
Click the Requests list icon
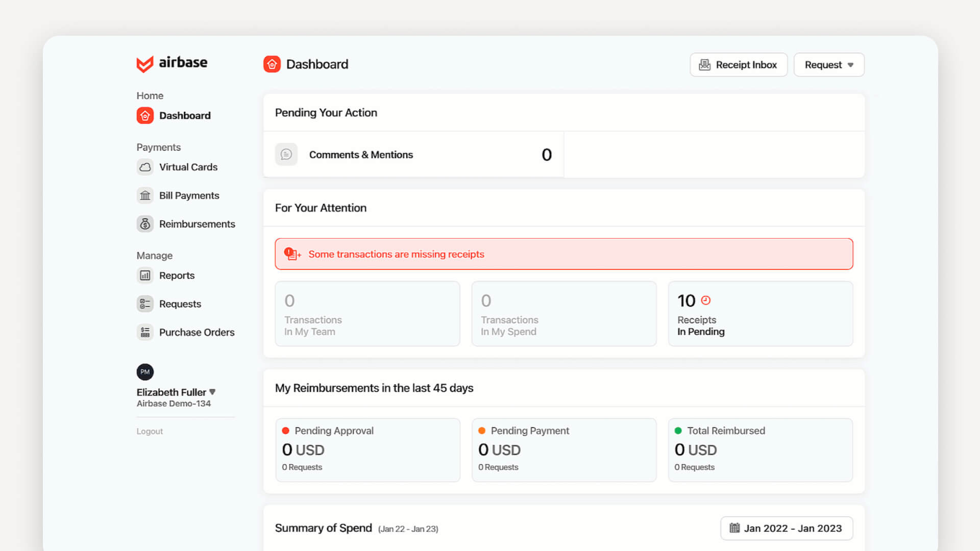click(145, 304)
